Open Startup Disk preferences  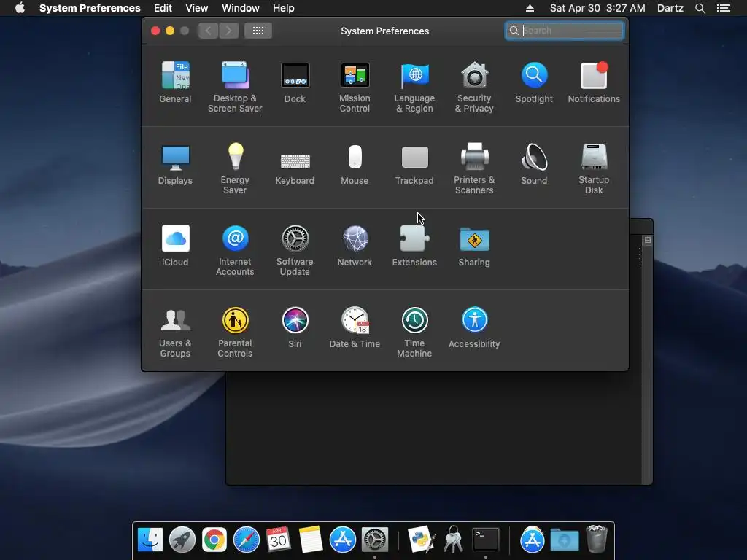(594, 168)
